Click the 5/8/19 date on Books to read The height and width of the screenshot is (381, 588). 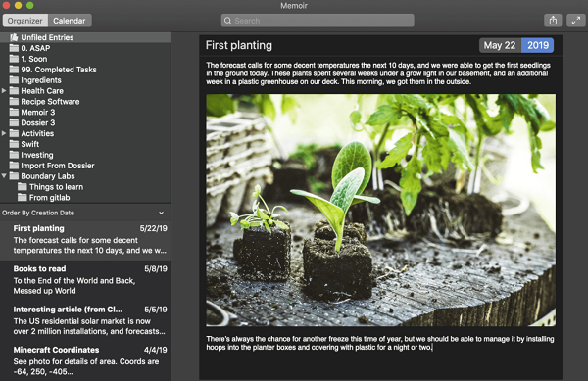156,268
